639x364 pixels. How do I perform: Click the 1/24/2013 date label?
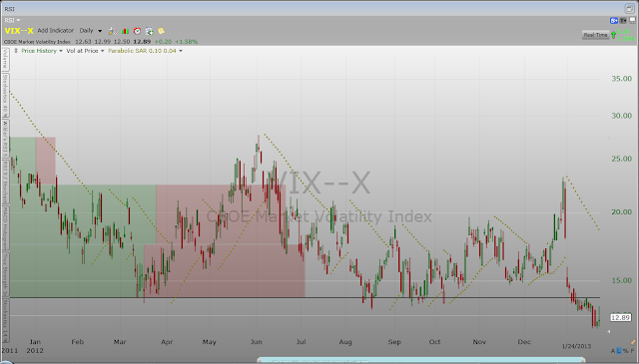pos(576,346)
